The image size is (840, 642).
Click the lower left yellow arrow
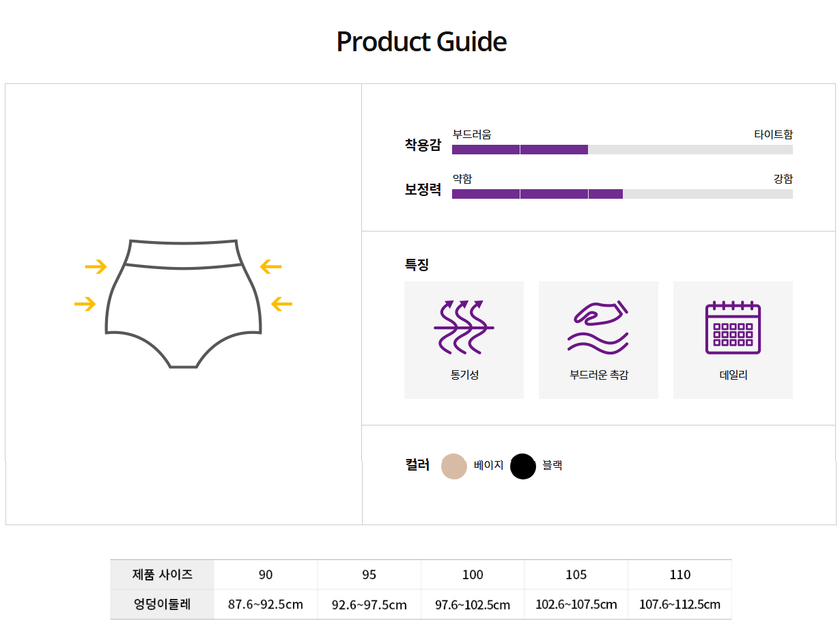85,304
